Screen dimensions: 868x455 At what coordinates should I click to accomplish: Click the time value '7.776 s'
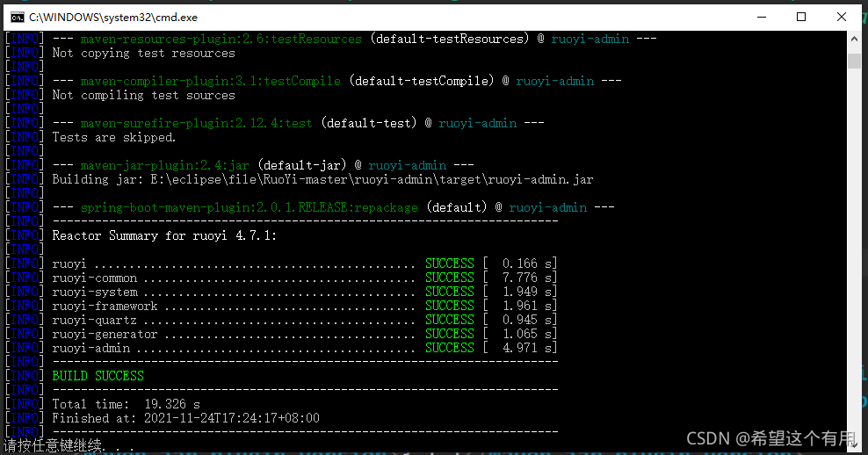click(x=526, y=278)
